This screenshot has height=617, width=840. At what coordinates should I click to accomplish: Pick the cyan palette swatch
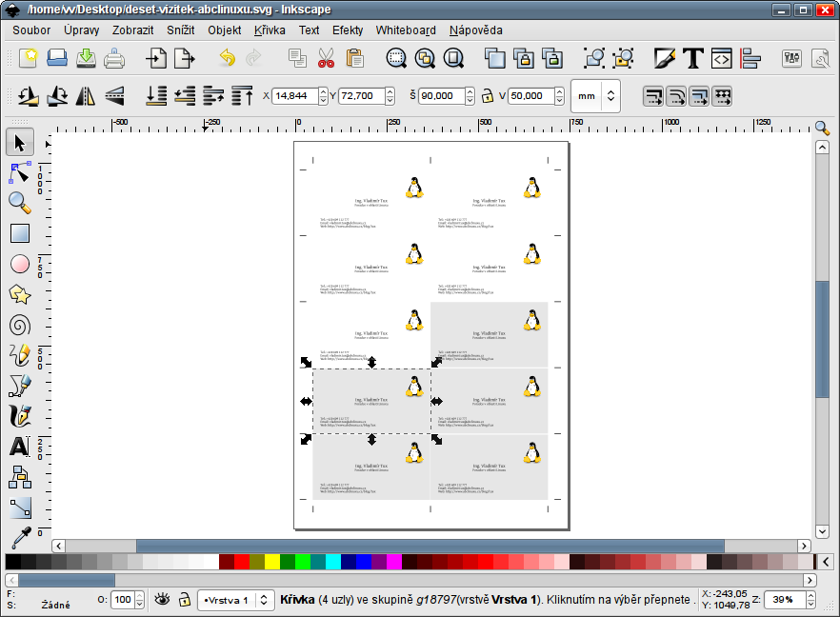[x=333, y=562]
